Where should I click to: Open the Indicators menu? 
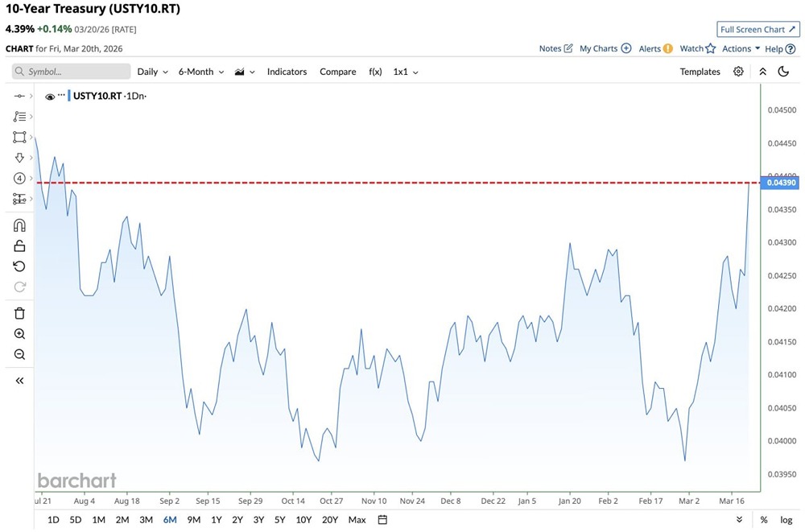tap(287, 72)
